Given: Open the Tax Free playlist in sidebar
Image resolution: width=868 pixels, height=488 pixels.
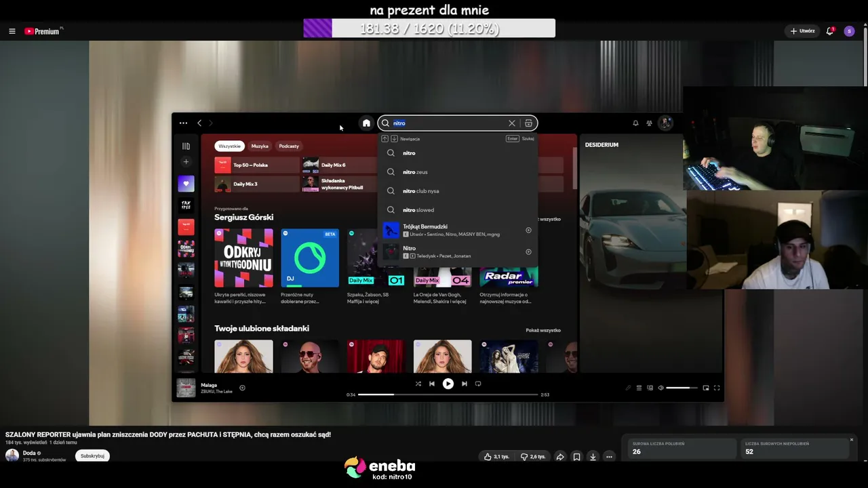Looking at the screenshot, I should click(186, 205).
